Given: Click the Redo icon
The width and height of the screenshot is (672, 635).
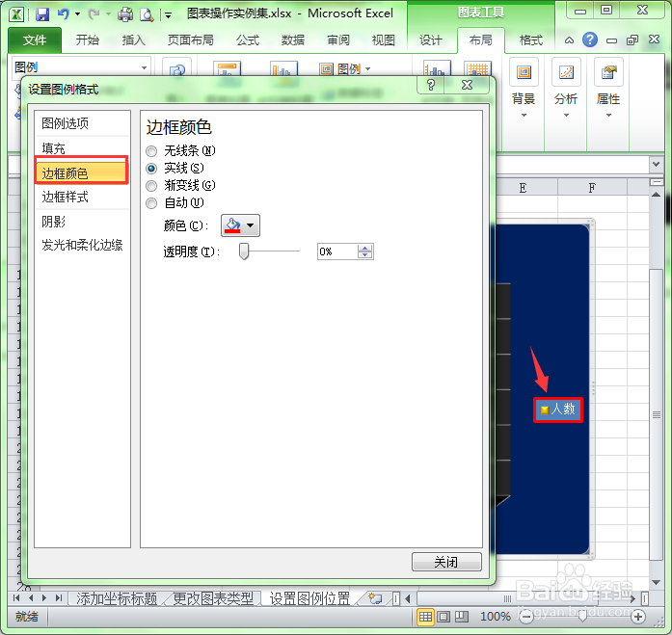Looking at the screenshot, I should pos(93,14).
